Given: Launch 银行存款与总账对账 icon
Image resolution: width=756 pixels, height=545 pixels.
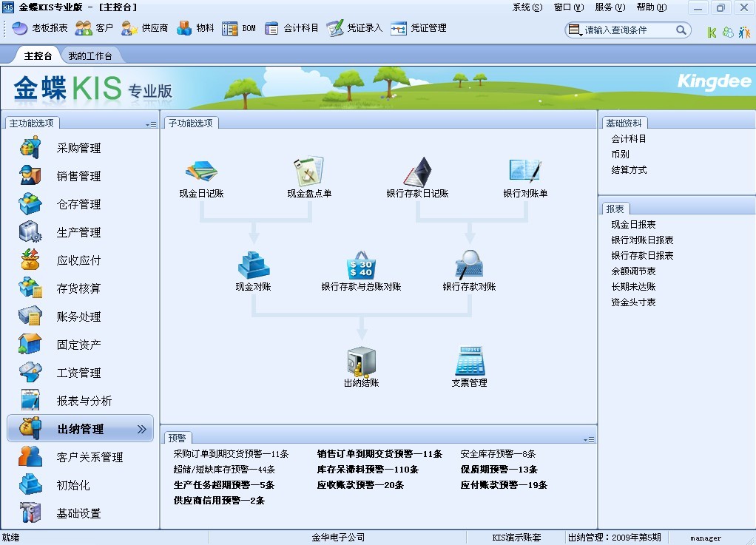Looking at the screenshot, I should pyautogui.click(x=361, y=265).
